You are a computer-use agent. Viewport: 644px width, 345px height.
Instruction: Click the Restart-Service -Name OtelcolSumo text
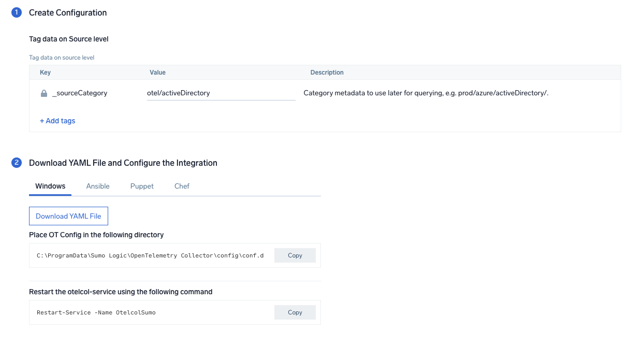(96, 312)
